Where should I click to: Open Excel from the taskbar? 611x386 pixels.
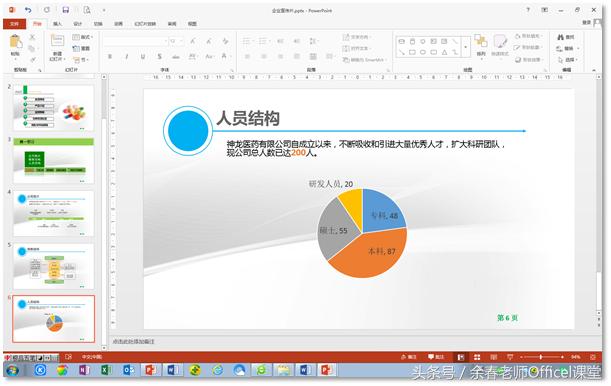pos(106,370)
